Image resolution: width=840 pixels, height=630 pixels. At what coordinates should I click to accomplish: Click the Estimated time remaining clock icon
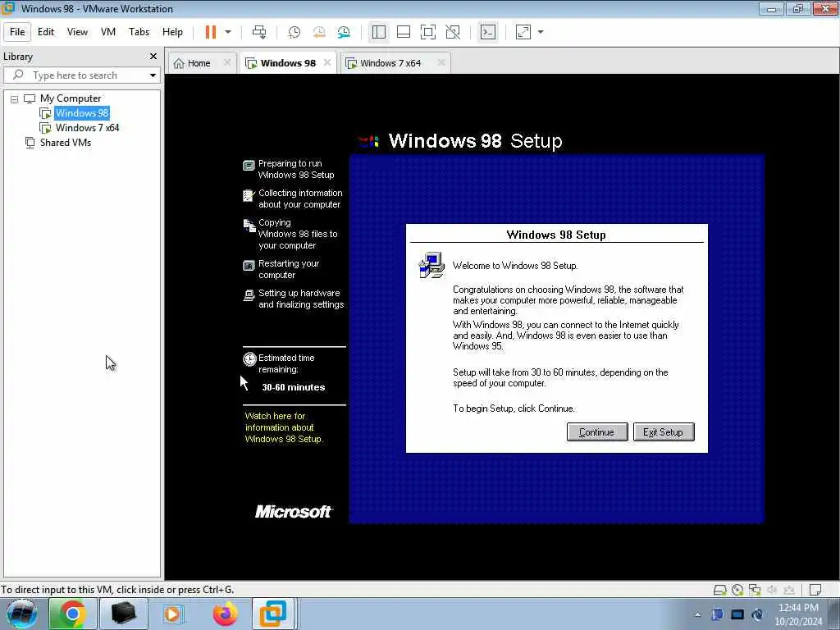(x=249, y=359)
